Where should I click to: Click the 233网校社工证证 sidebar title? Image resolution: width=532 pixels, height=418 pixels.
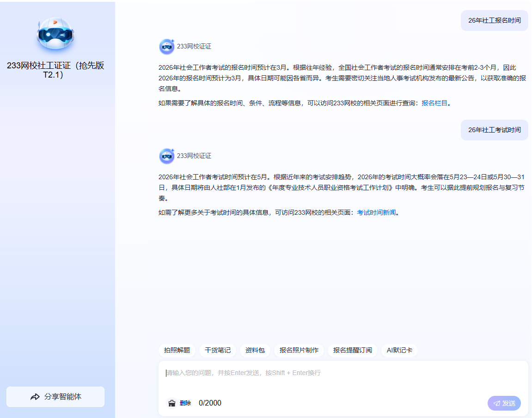(55, 70)
